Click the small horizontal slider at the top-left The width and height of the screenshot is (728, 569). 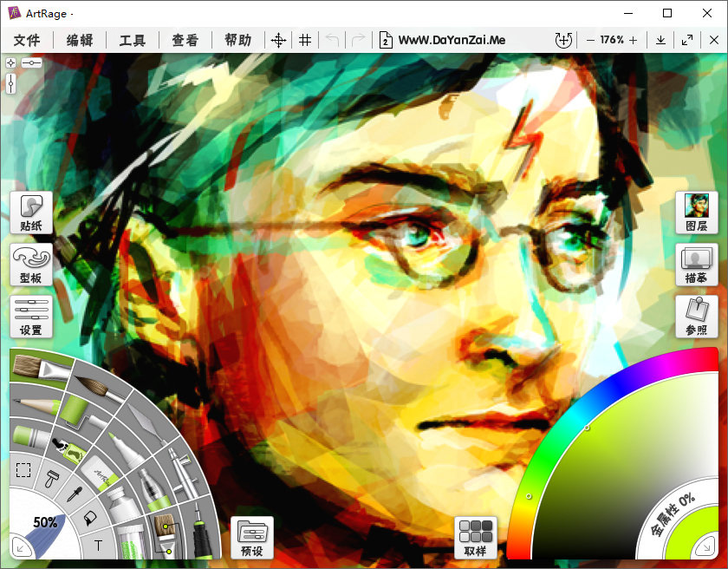31,62
